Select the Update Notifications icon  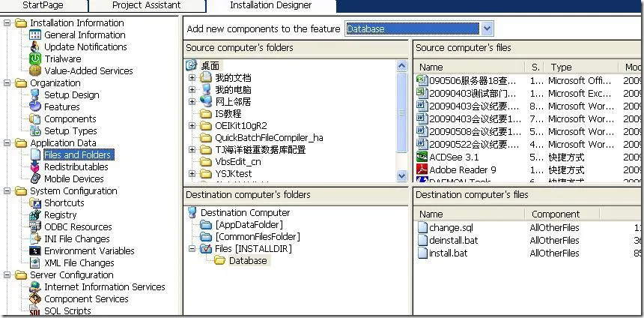click(35, 46)
